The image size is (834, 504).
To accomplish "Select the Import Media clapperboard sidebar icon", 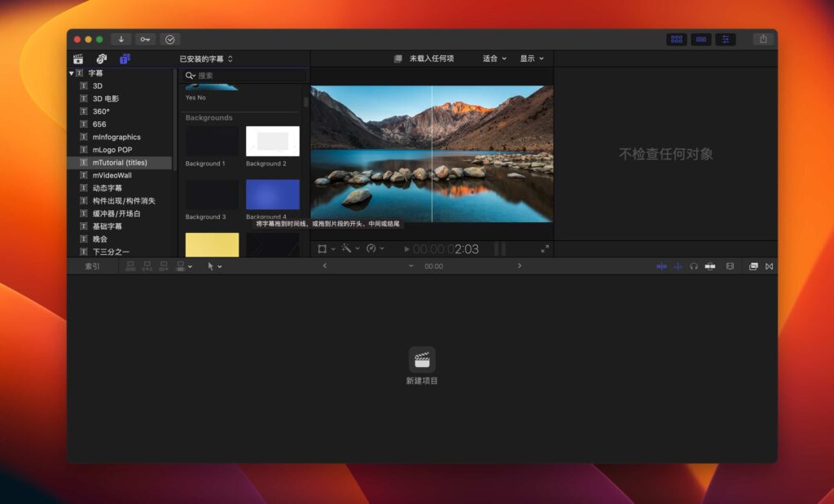I will [78, 59].
